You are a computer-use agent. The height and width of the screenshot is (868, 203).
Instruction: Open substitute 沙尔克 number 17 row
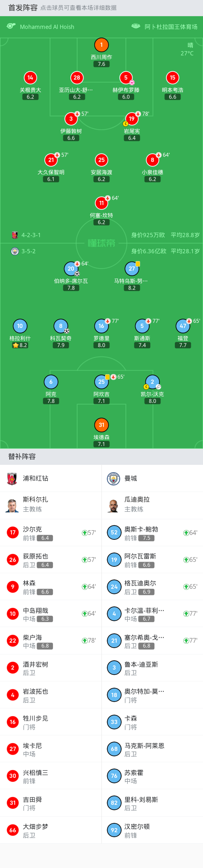point(50,533)
